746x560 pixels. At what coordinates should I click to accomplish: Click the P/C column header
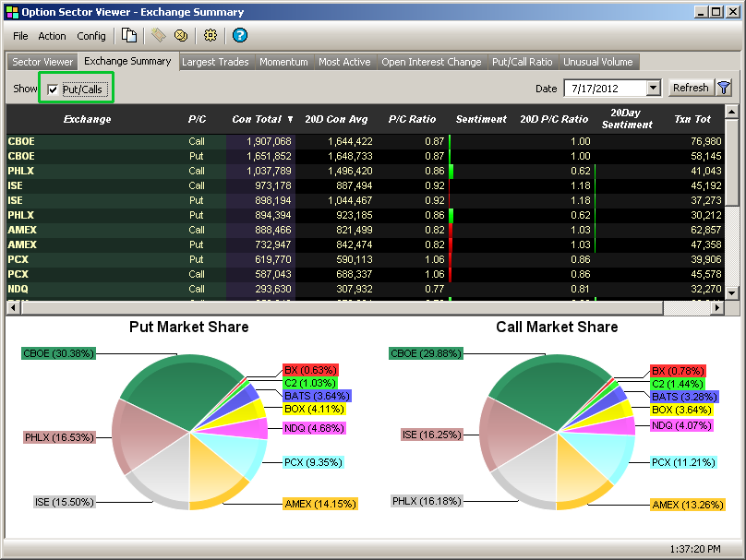pyautogui.click(x=197, y=119)
